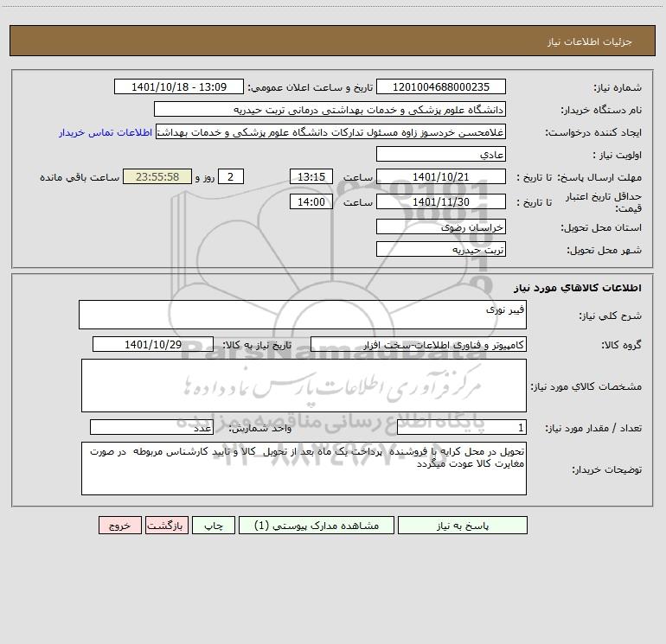Click the unit field showing عدد
The width and height of the screenshot is (666, 644).
[x=151, y=428]
